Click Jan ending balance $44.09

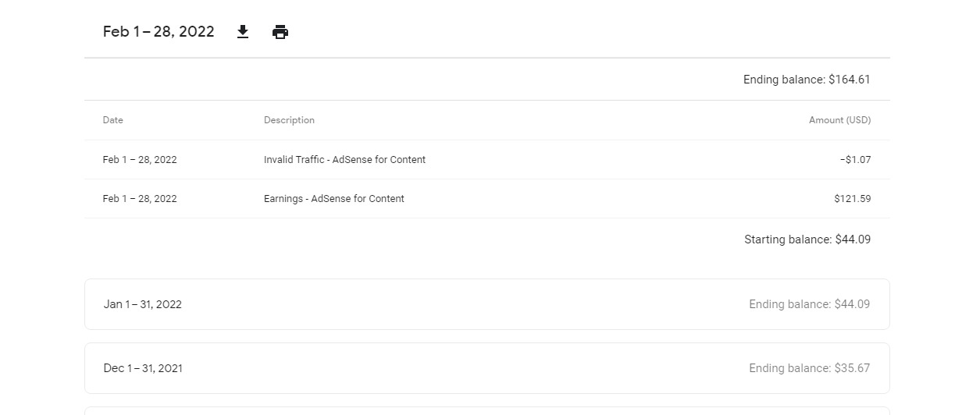click(809, 304)
